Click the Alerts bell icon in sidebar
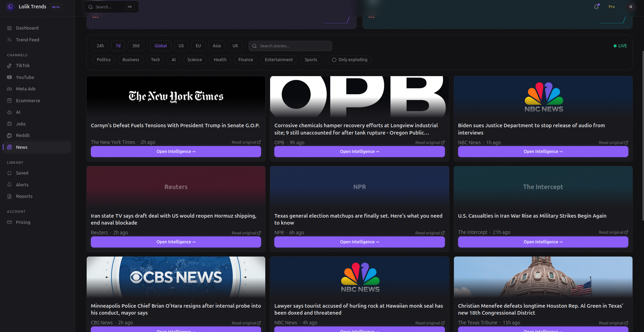The image size is (644, 332). coord(9,185)
